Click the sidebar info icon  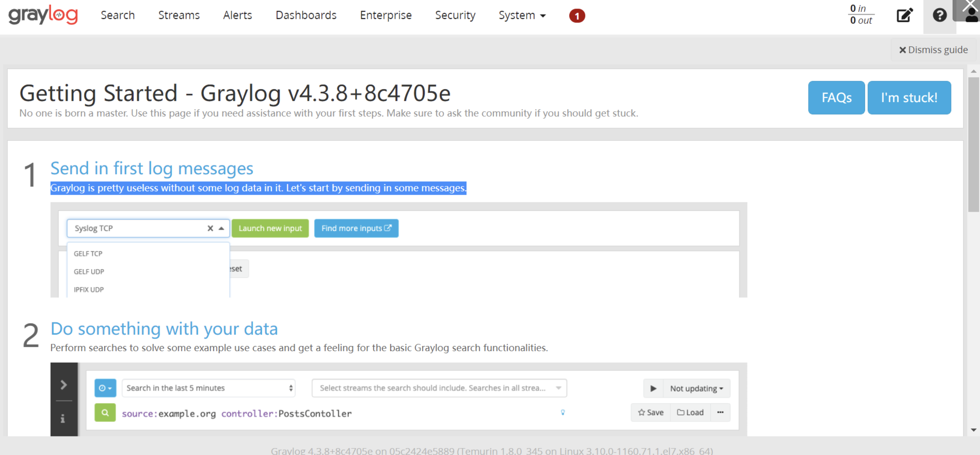point(63,419)
